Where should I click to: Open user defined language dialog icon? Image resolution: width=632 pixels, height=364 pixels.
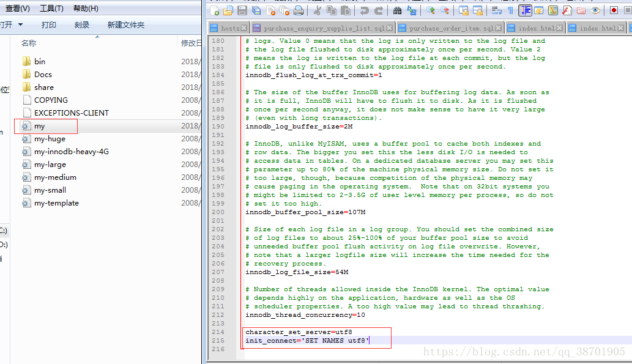click(539, 10)
